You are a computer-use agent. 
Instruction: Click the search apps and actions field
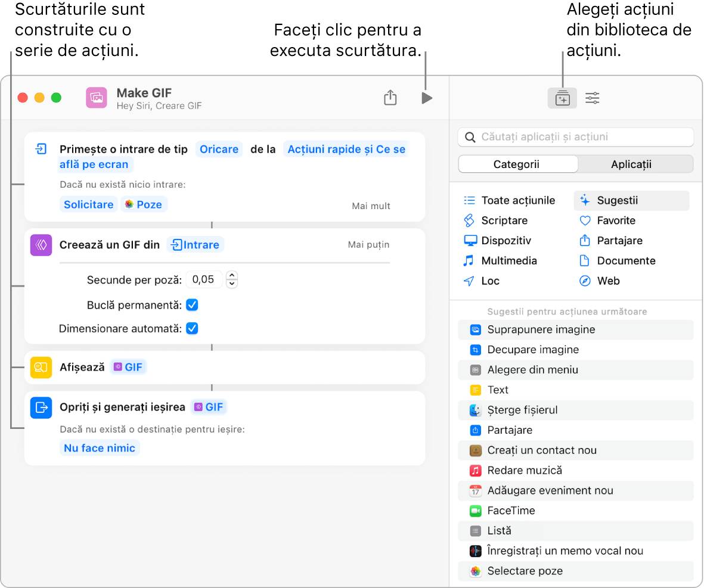pyautogui.click(x=575, y=137)
